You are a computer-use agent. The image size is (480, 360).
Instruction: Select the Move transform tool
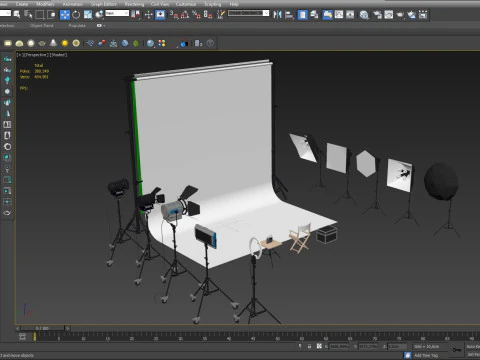[65, 14]
